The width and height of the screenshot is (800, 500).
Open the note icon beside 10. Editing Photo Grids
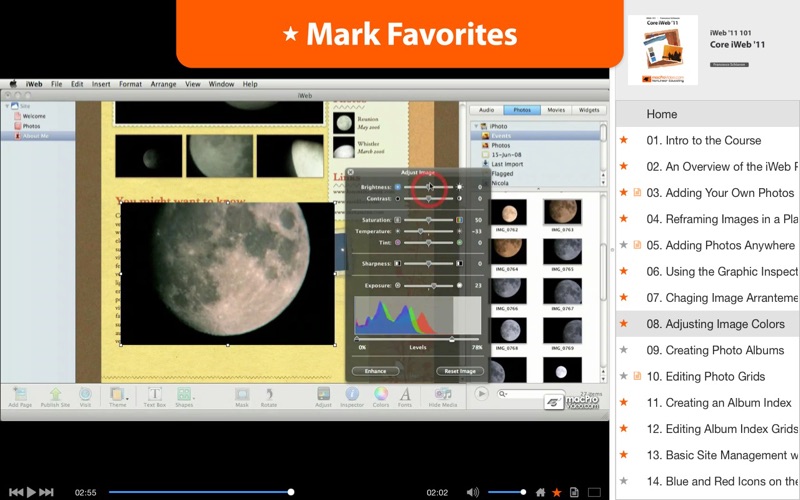637,376
